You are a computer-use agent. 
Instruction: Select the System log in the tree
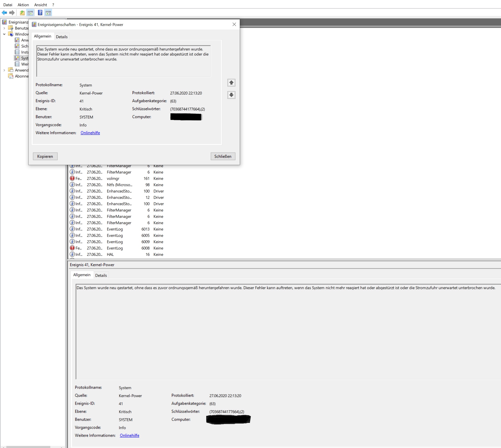point(24,58)
